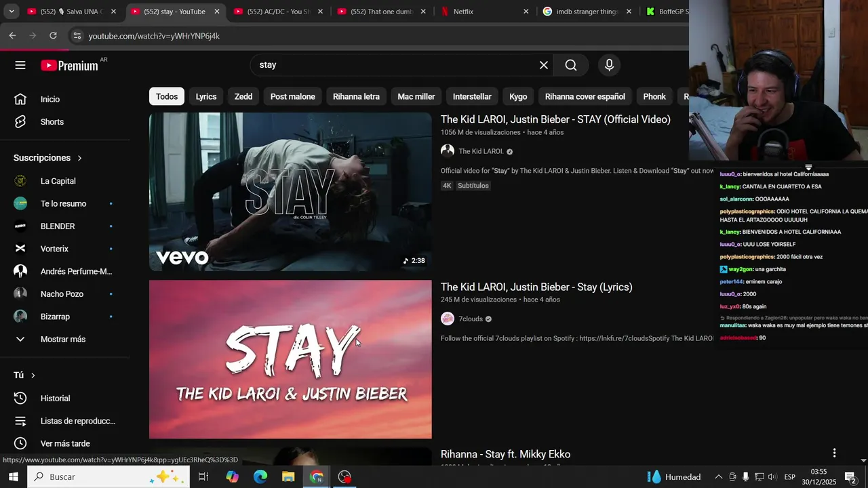This screenshot has width=868, height=488.
Task: Click the YouTube Premium logo
Action: [69, 66]
